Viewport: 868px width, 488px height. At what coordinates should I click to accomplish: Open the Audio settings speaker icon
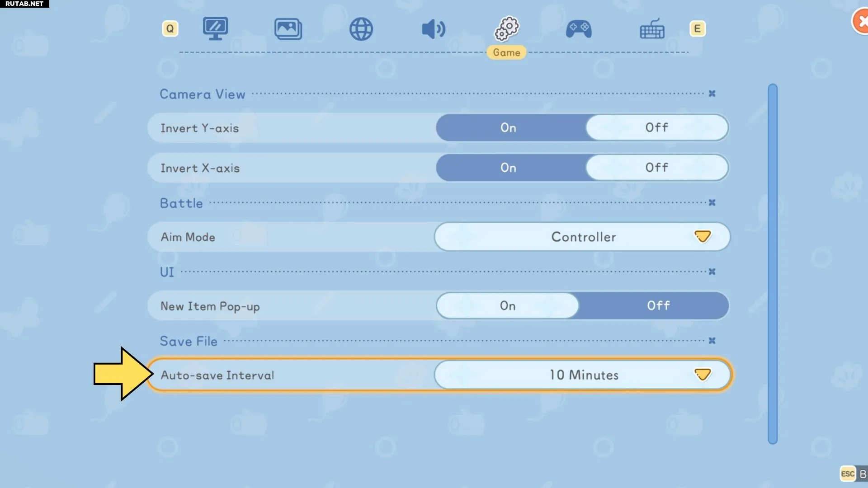point(433,29)
